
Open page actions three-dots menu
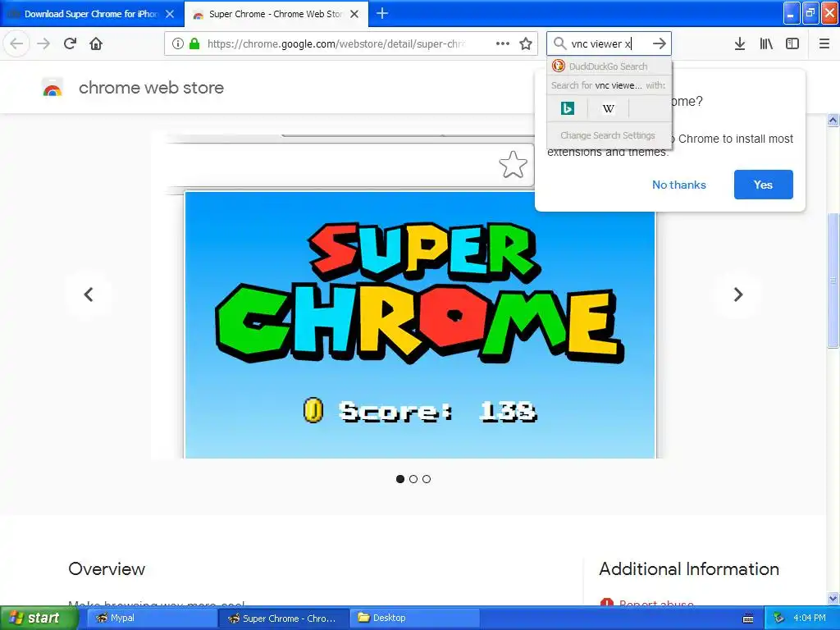tap(503, 43)
